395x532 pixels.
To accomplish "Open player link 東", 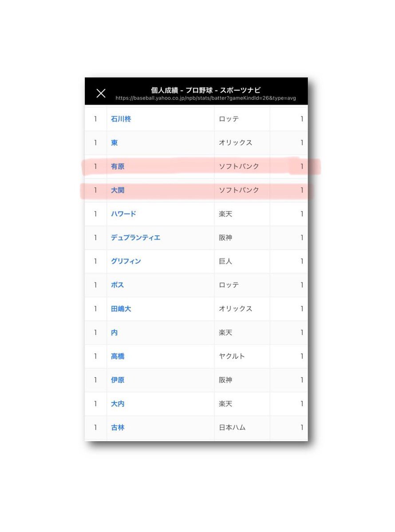I will pos(114,143).
